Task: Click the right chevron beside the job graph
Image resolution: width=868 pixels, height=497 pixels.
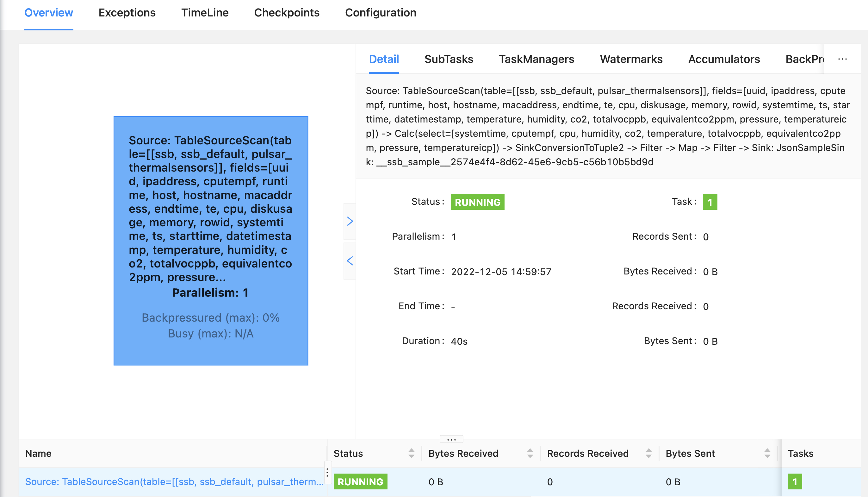Action: coord(350,222)
